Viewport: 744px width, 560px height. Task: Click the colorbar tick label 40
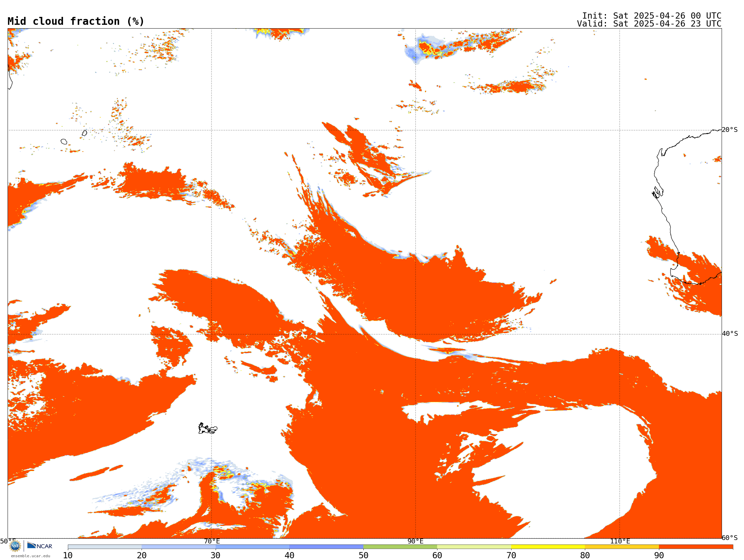click(289, 556)
